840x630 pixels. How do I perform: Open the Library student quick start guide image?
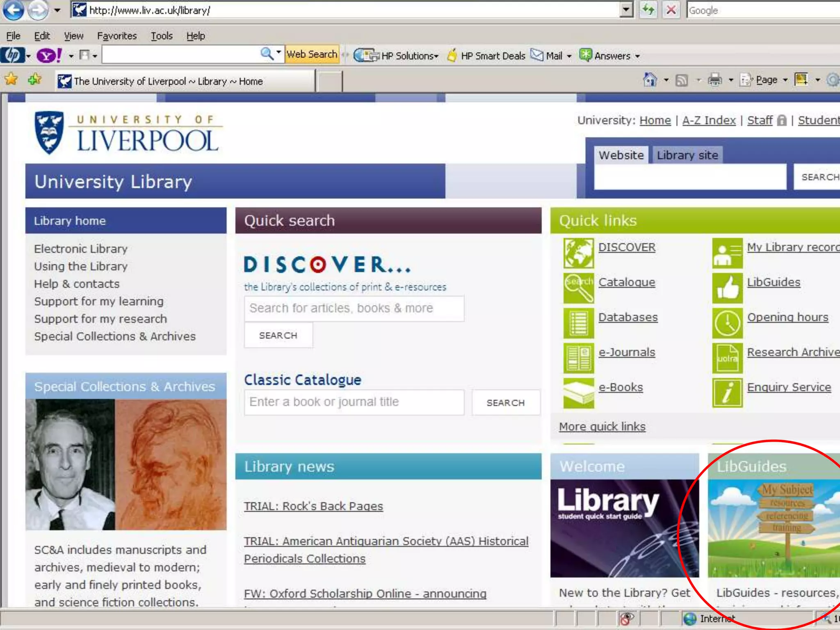pos(624,528)
